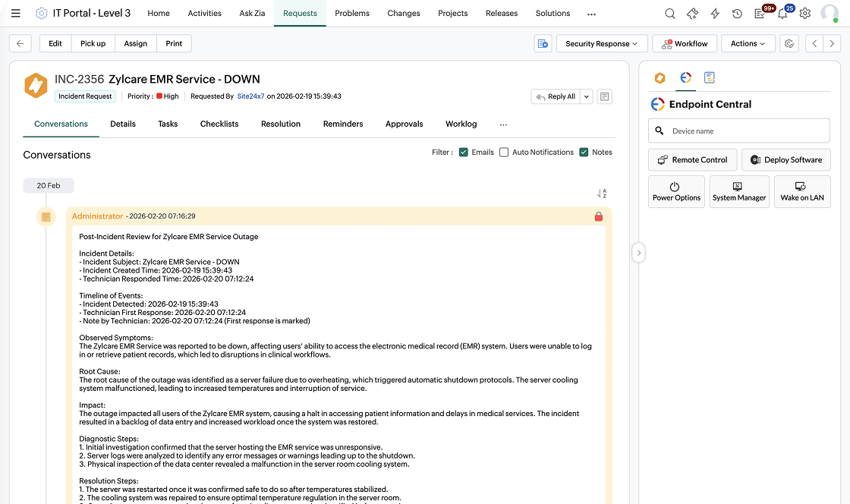Open the global search magnifier
Screen dimensions: 850x504
pos(670,14)
